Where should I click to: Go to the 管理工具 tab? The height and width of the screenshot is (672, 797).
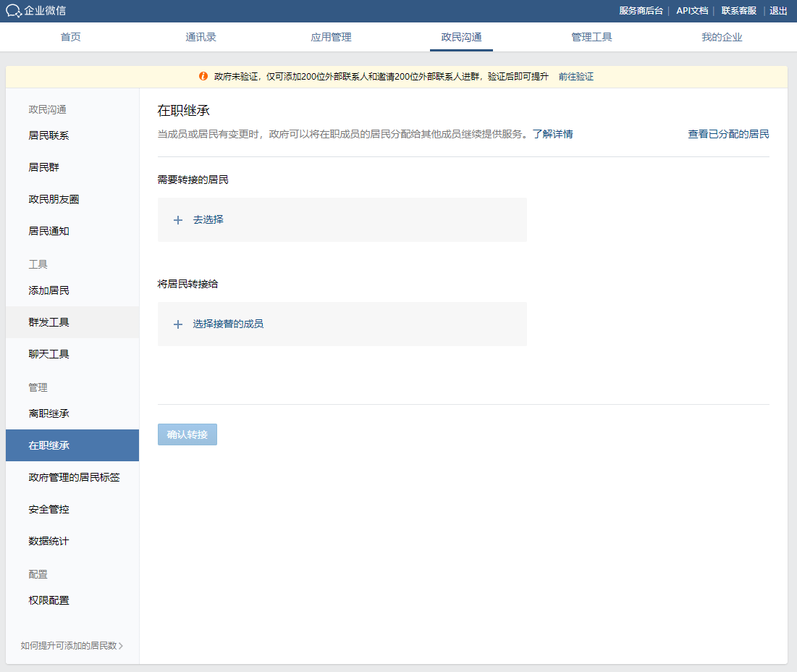[591, 37]
